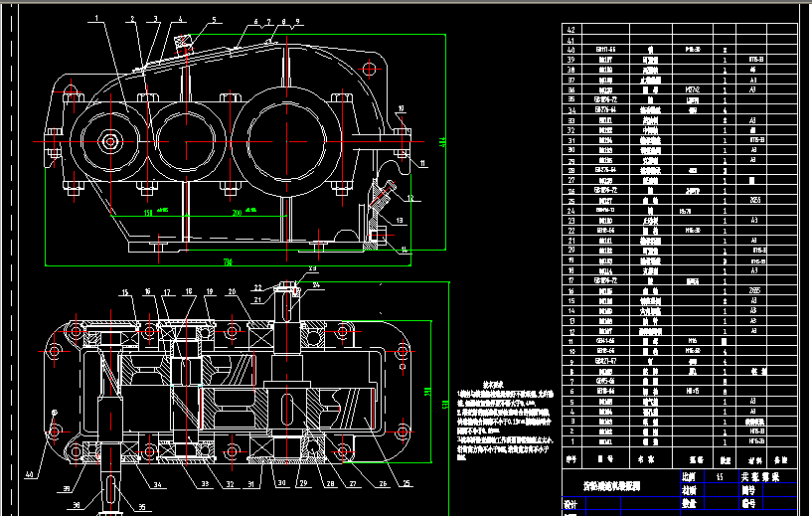Select callout number 13 near the drain area

[x=400, y=220]
